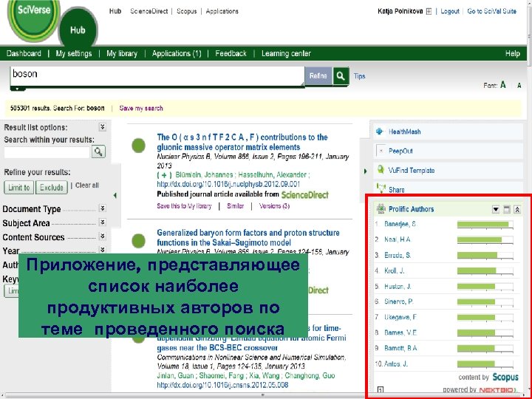Click the Refine button

click(318, 76)
